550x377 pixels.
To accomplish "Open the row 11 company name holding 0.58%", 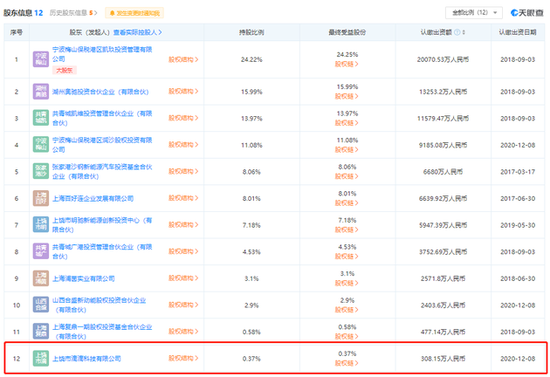I will [x=102, y=332].
